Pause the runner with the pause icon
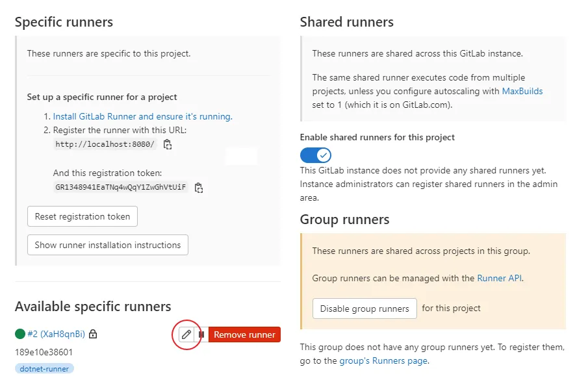 pos(201,334)
